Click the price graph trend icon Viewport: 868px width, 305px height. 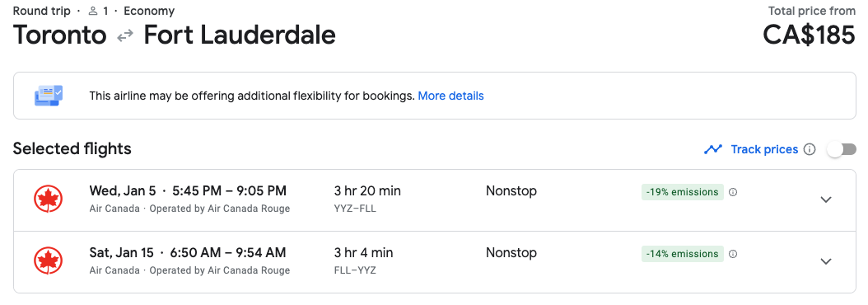[713, 149]
